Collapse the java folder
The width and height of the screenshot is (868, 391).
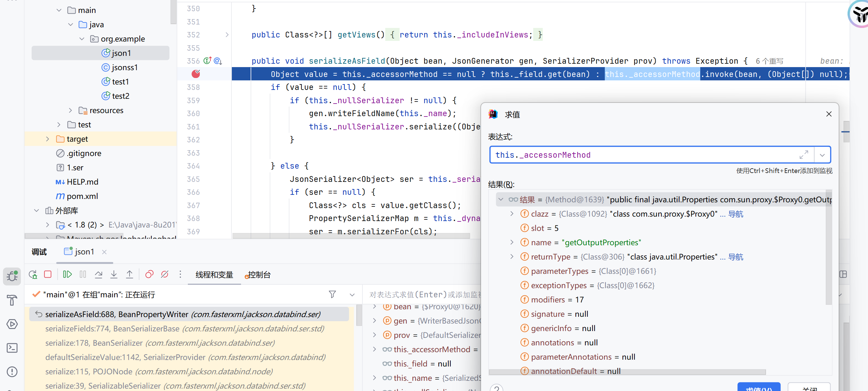[71, 25]
